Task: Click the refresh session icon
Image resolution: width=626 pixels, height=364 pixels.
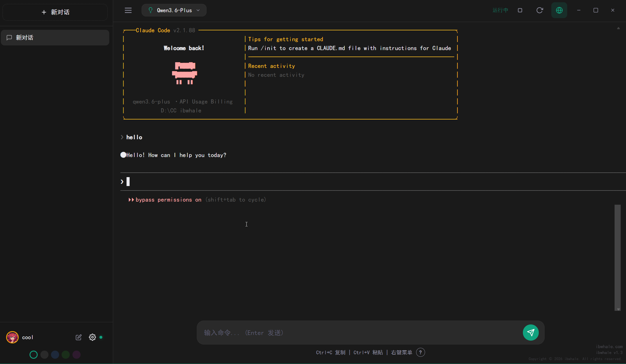Action: pos(540,10)
